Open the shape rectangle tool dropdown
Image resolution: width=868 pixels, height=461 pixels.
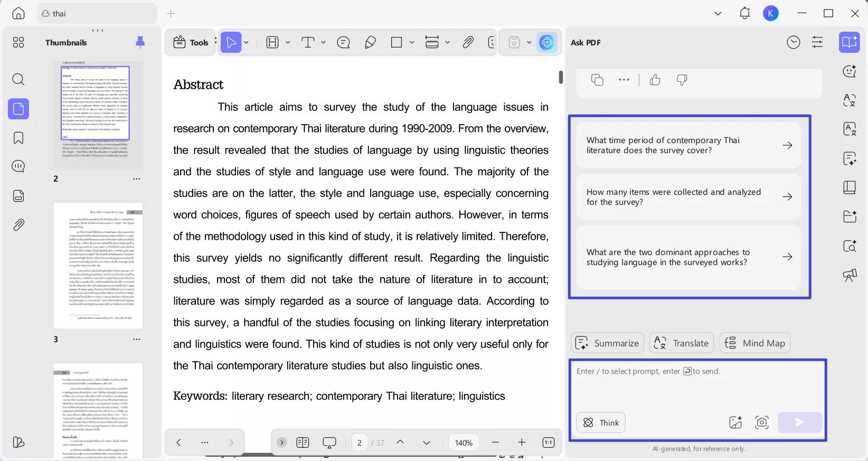tap(412, 43)
